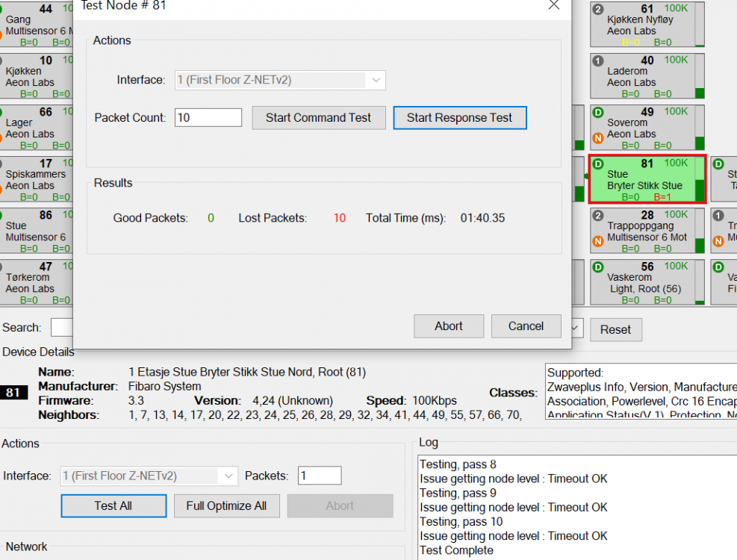Click the signal level bar on node 81
This screenshot has width=737, height=560.
[x=700, y=180]
